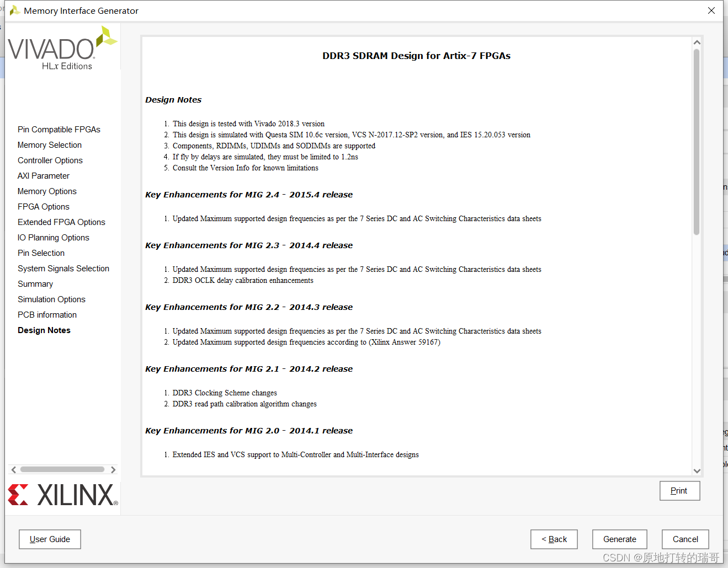Click 'Consult the Version Info' line
Screen dimensions: 728x568
coord(246,168)
